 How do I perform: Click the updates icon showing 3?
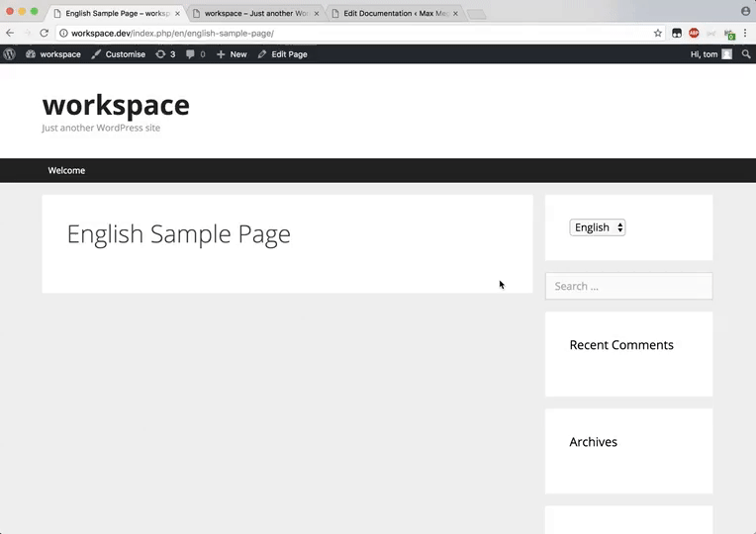(x=165, y=54)
